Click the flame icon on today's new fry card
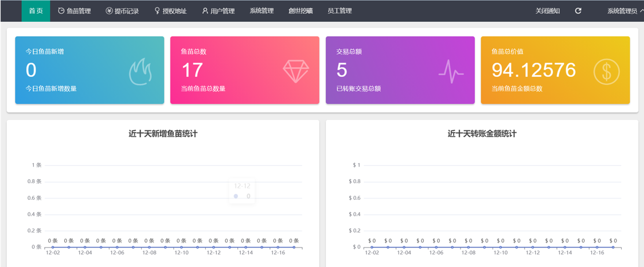644x267 pixels. click(x=140, y=71)
